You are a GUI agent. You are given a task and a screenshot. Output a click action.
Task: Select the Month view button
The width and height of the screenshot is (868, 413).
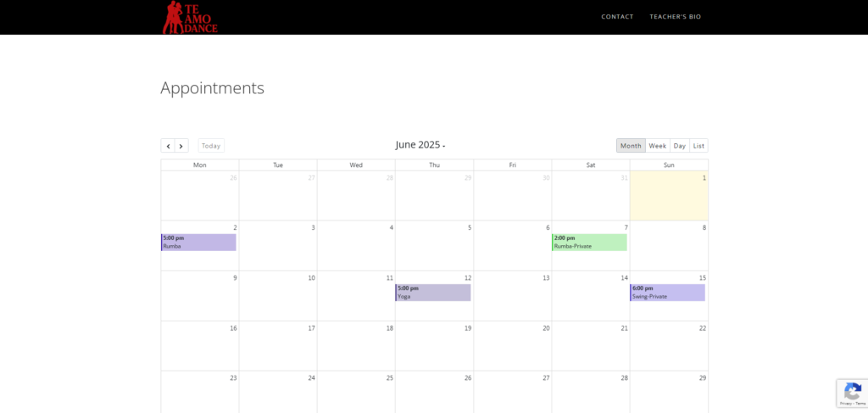click(631, 146)
